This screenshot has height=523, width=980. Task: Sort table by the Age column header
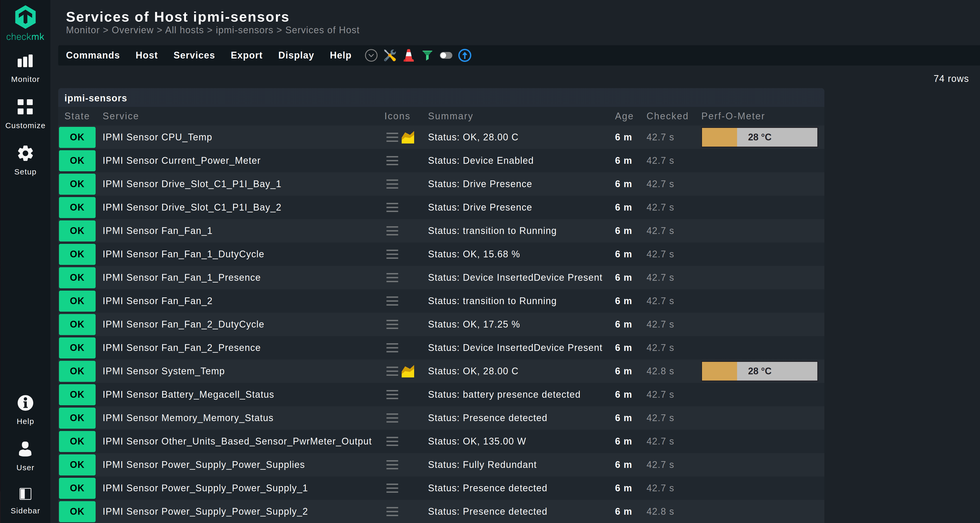tap(624, 116)
